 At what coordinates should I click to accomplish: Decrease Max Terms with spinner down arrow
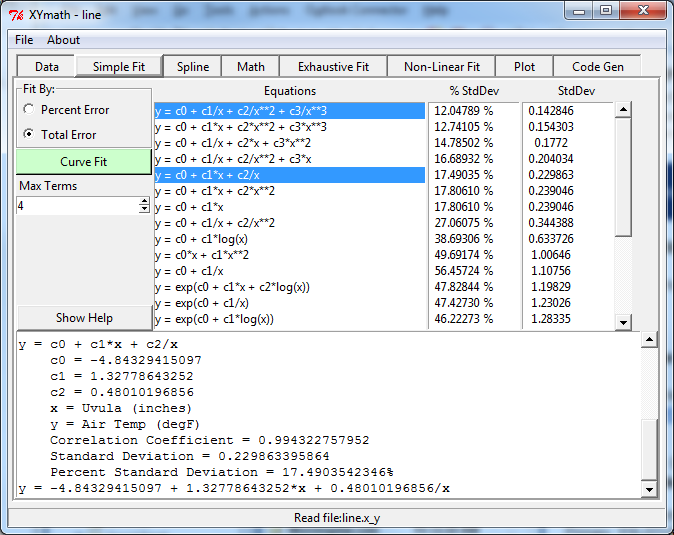[x=144, y=209]
